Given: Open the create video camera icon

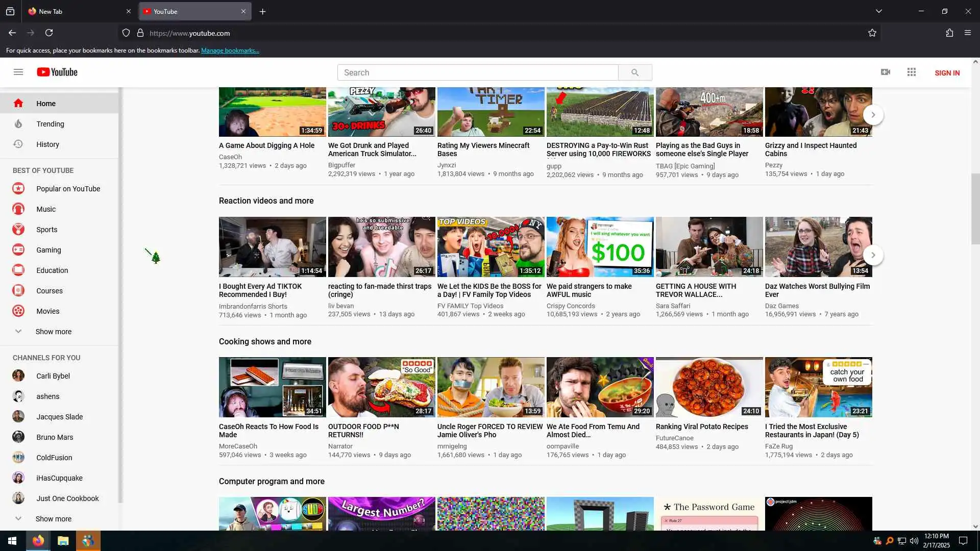Looking at the screenshot, I should 886,72.
